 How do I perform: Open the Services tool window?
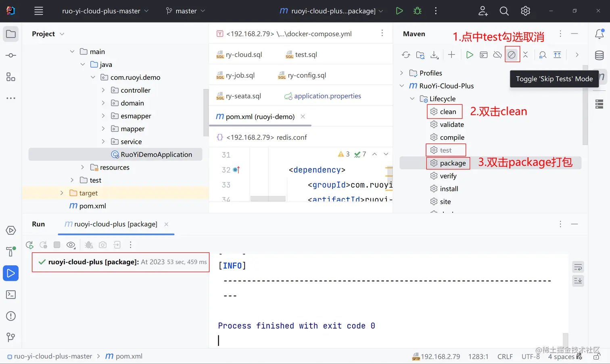(x=11, y=231)
